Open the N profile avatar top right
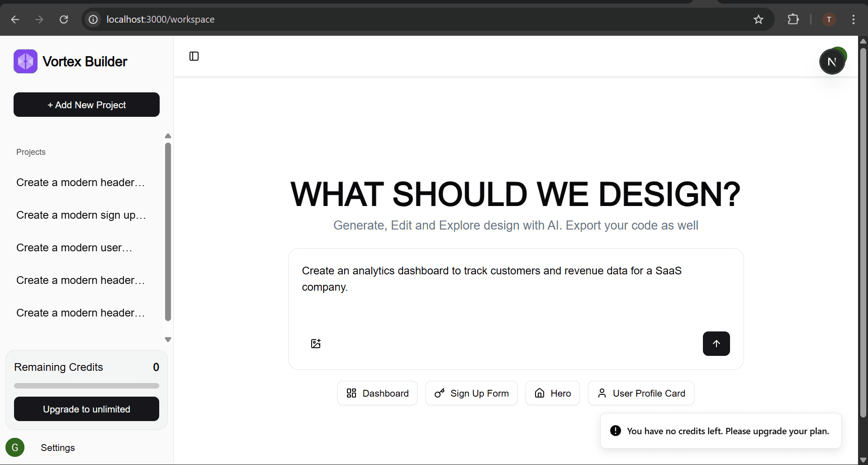Screen dimensions: 868x465 pyautogui.click(x=832, y=61)
